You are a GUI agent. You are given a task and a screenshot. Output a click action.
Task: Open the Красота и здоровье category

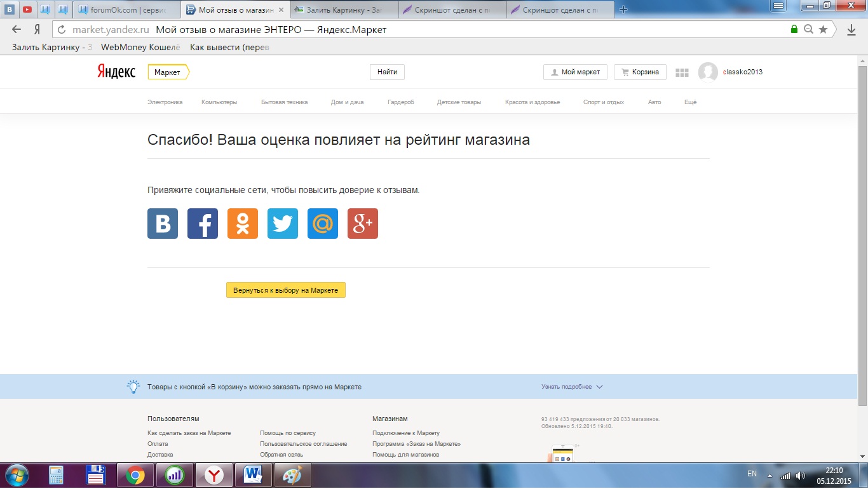[532, 102]
